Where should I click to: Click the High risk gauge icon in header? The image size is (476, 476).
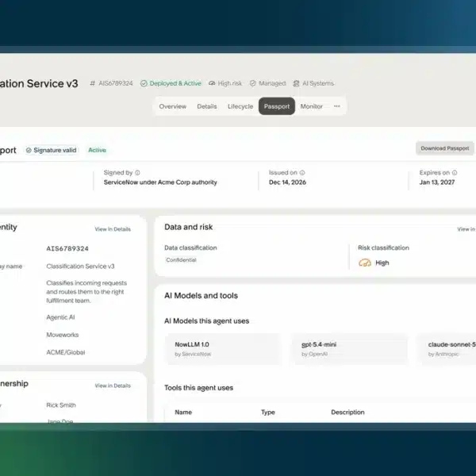coord(212,83)
